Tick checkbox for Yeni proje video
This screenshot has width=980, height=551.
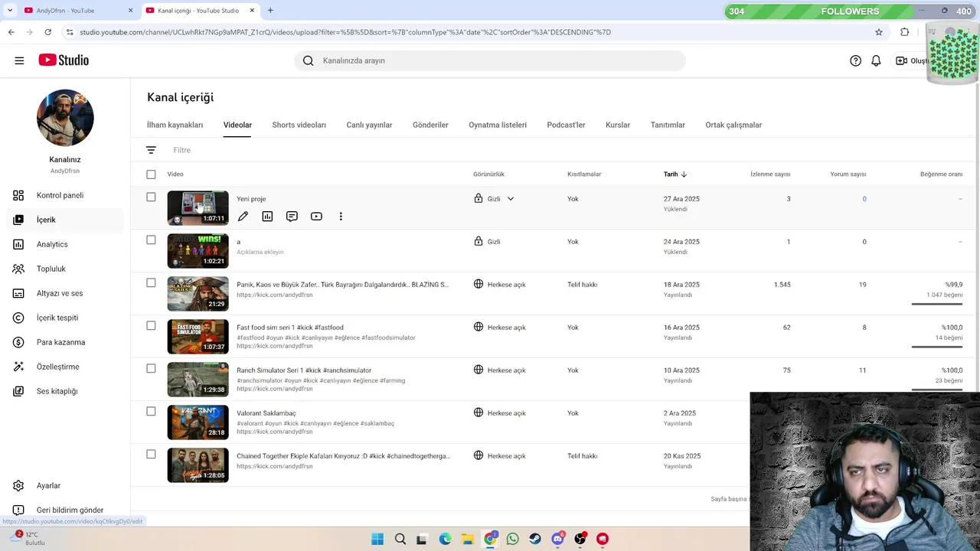pos(151,197)
